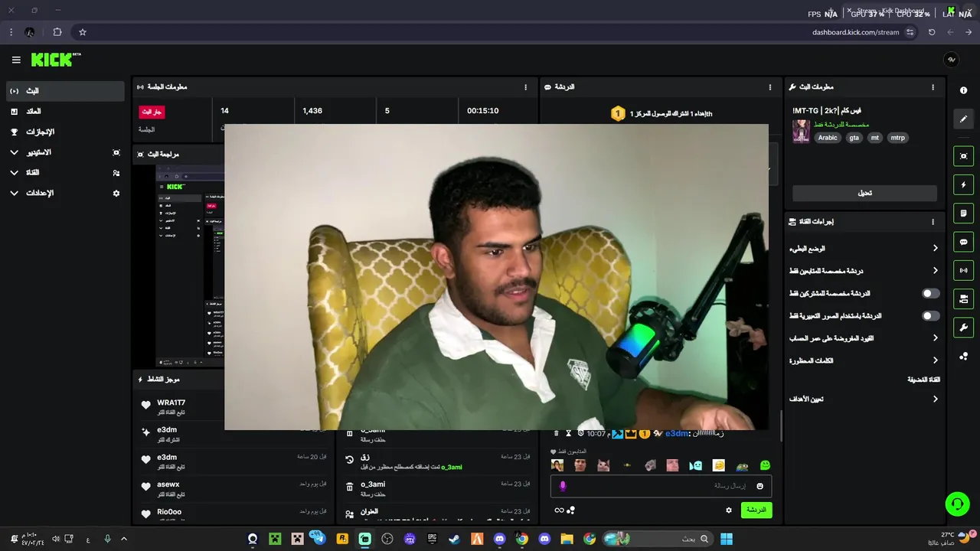Click the تعديل edit button
The height and width of the screenshot is (551, 980).
pyautogui.click(x=864, y=193)
